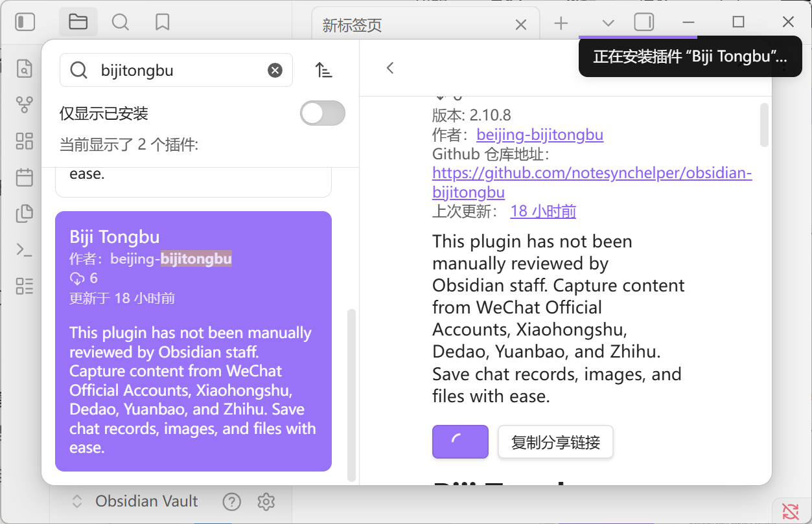Click the plugin details pane scrollbar
Screen dimensions: 812x524
tap(764, 125)
